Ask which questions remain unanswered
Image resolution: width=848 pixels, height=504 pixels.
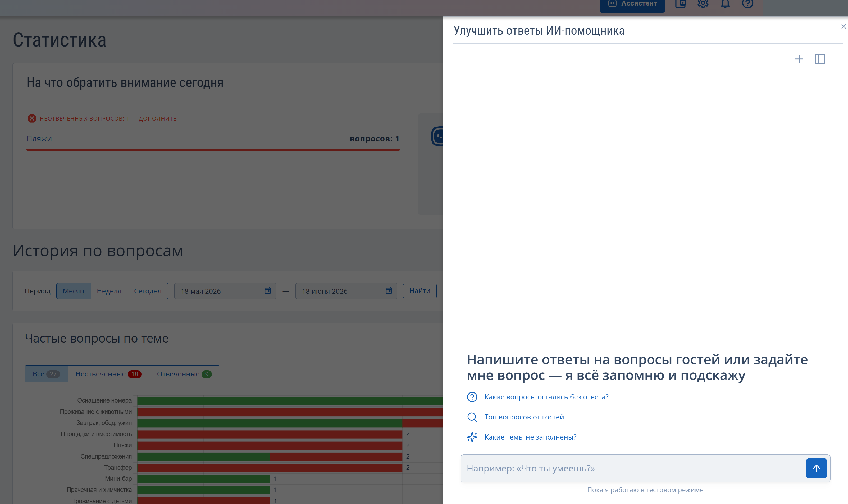coord(546,397)
